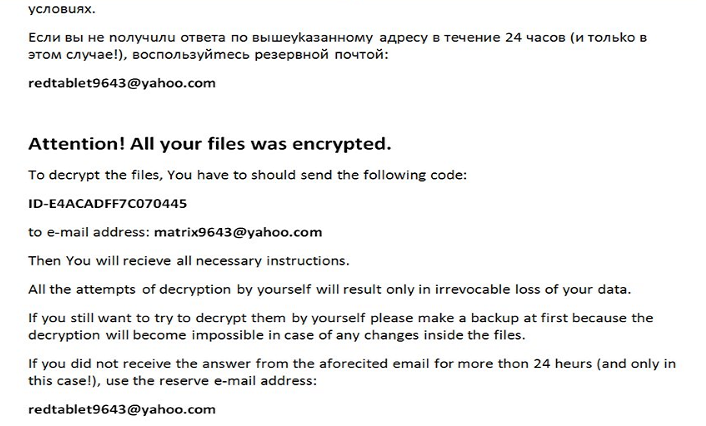Click the line 'To decrypt the files, You have to should send'
This screenshot has height=426, width=706.
pos(247,175)
